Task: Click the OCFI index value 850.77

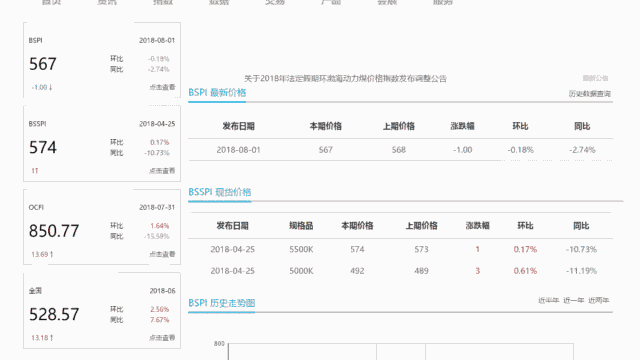Action: [54, 231]
